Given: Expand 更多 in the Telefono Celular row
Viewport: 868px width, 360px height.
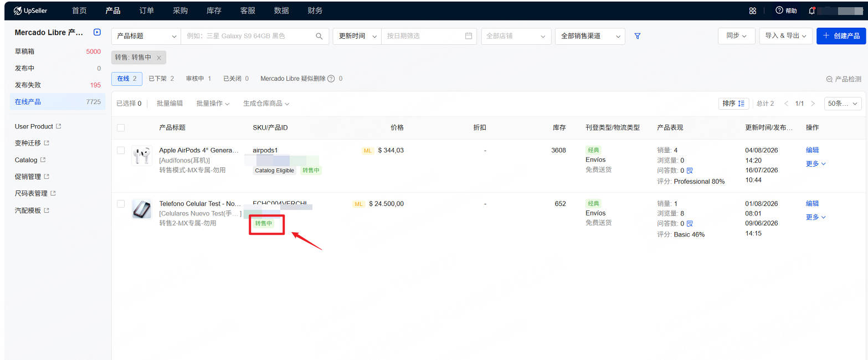Looking at the screenshot, I should click(815, 217).
